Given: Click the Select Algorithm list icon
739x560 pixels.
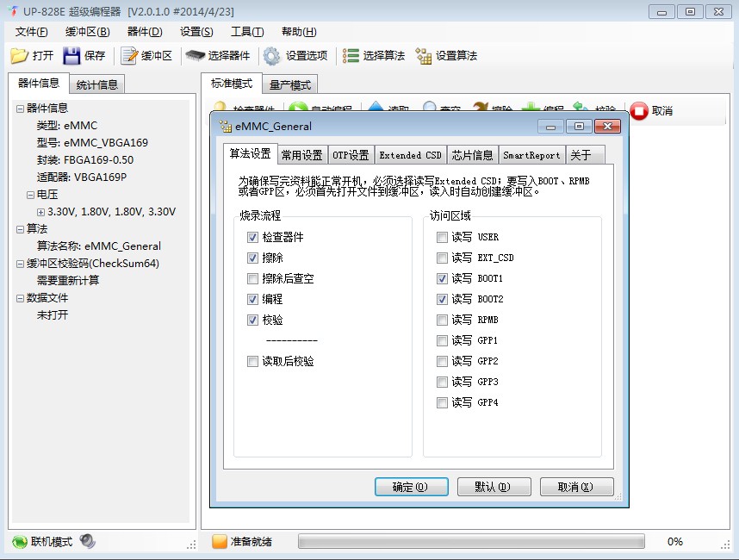Looking at the screenshot, I should pos(351,56).
